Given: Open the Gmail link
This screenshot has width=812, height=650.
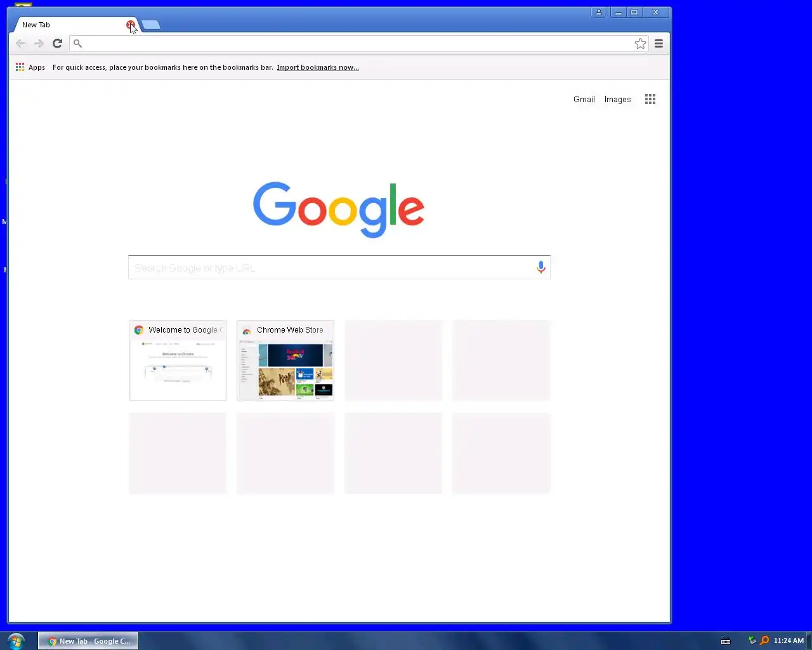Looking at the screenshot, I should (584, 99).
